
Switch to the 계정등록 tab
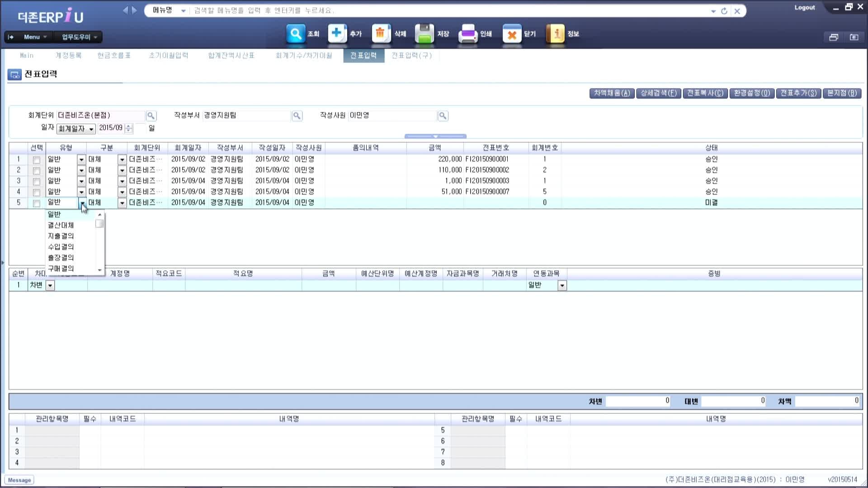(x=68, y=56)
